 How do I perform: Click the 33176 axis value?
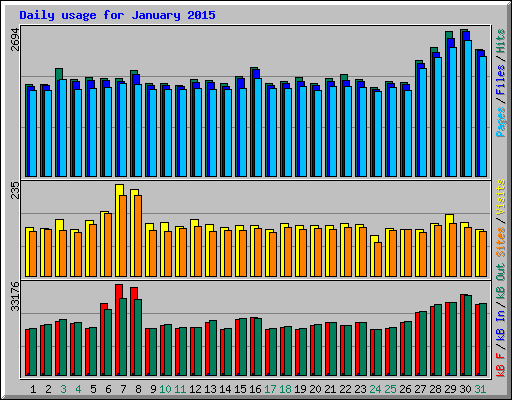(x=15, y=296)
